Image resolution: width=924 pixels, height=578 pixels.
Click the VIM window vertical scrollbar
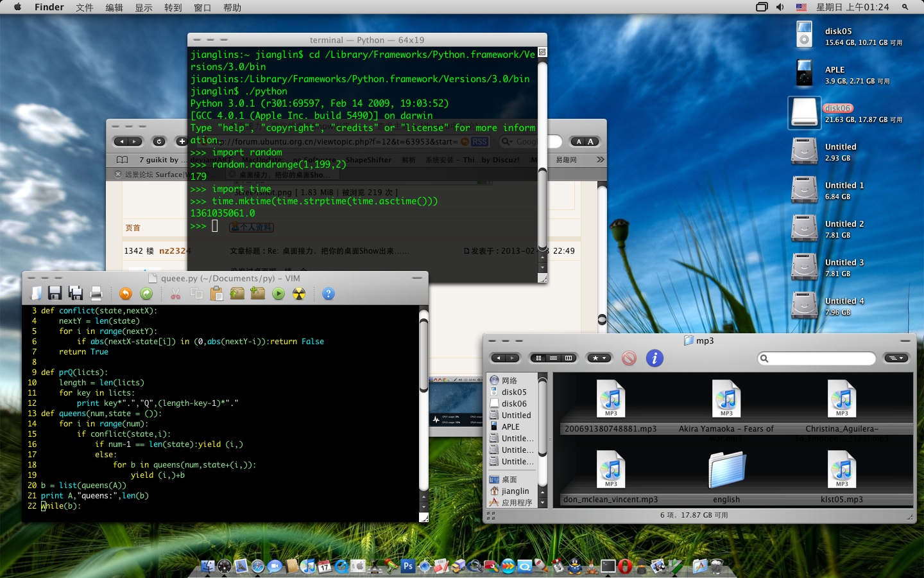(x=424, y=355)
